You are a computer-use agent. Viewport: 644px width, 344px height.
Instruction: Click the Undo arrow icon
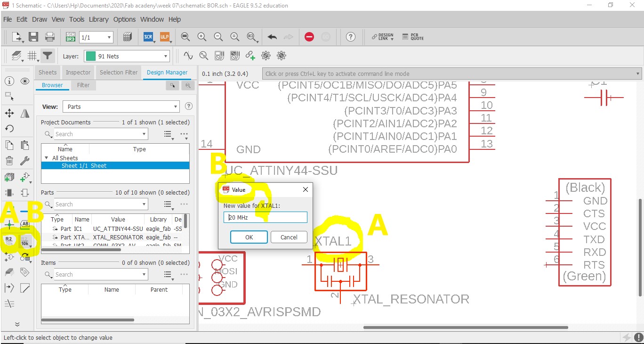pyautogui.click(x=272, y=37)
